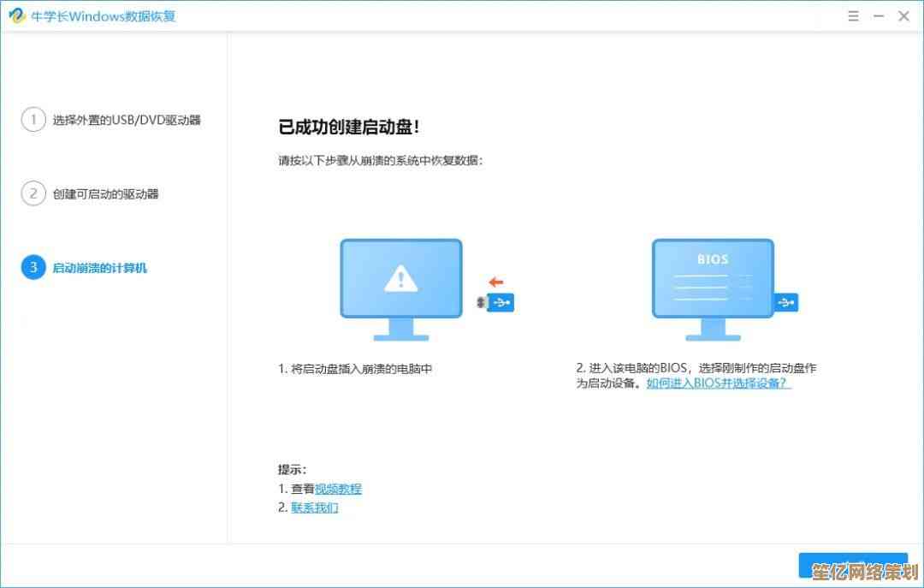Click the step 2 number circle
Screen dimensions: 924x588
[x=33, y=193]
